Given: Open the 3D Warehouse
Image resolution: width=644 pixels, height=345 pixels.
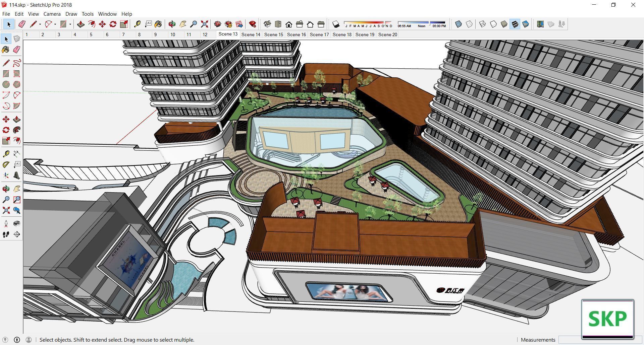Looking at the screenshot, I should [x=218, y=24].
